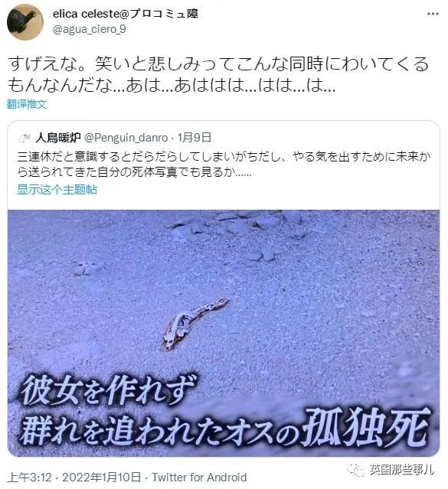Click the skeleton in the center of the photo
448x489 pixels.
coord(195,324)
